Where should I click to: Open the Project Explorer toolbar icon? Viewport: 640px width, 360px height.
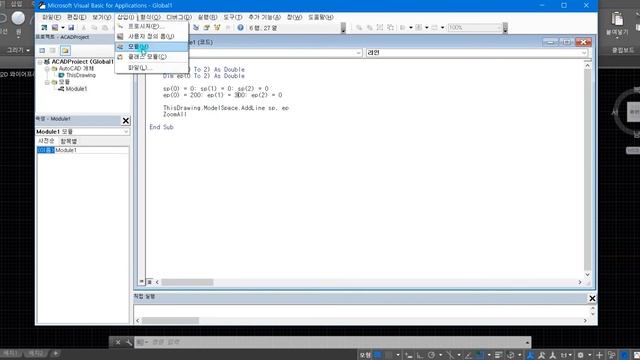tap(196, 28)
